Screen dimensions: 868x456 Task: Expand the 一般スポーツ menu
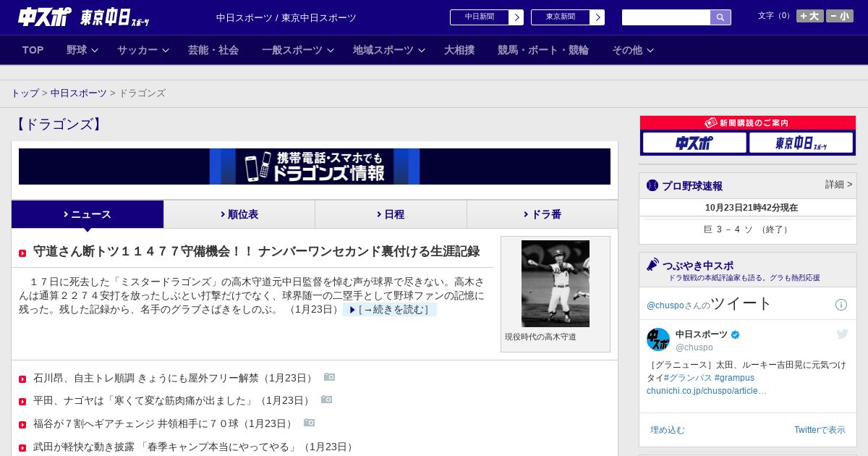[298, 50]
